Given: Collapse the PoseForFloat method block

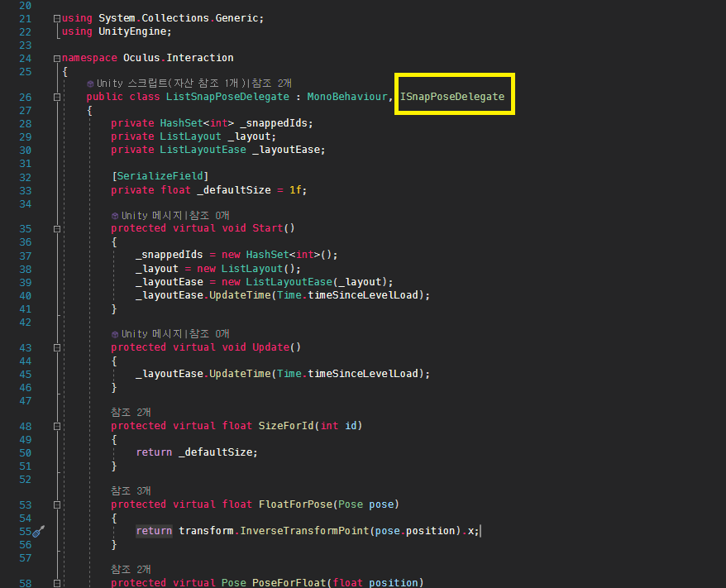Looking at the screenshot, I should tap(57, 583).
